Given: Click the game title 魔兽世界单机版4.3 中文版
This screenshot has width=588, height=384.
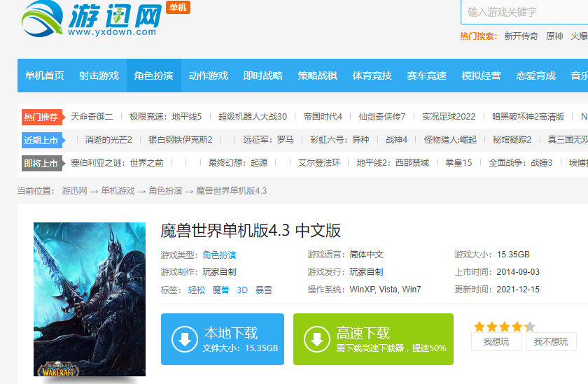Looking at the screenshot, I should coord(251,230).
